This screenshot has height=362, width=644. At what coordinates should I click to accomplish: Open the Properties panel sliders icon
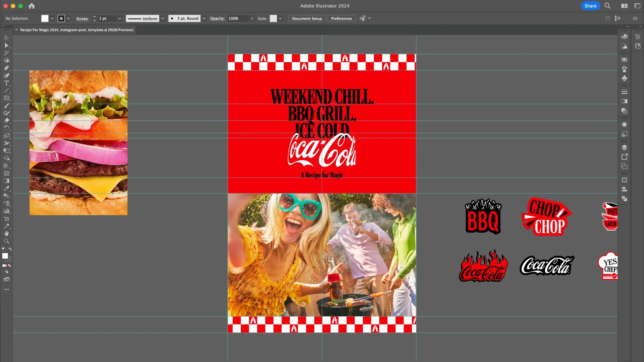click(x=638, y=37)
